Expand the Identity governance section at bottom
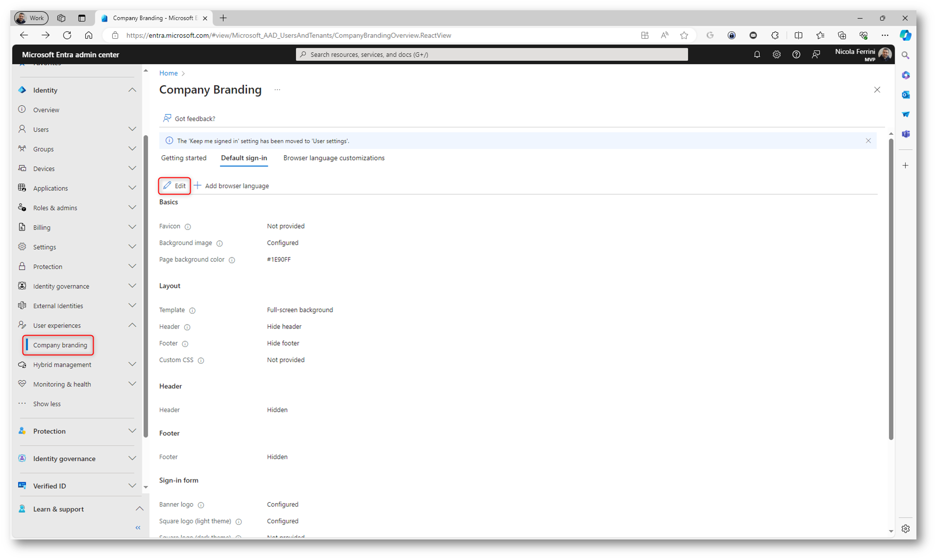 click(x=132, y=458)
